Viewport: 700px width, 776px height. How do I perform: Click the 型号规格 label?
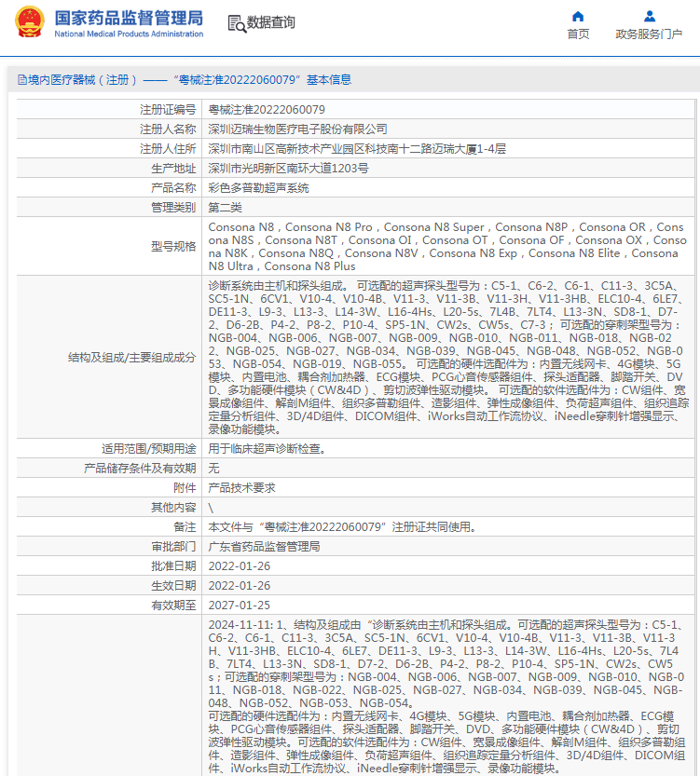[173, 247]
